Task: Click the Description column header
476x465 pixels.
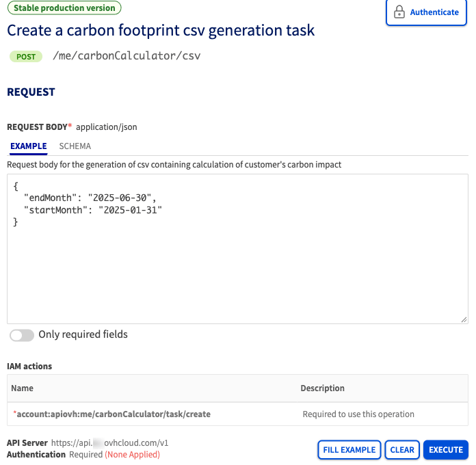Action: (x=322, y=388)
